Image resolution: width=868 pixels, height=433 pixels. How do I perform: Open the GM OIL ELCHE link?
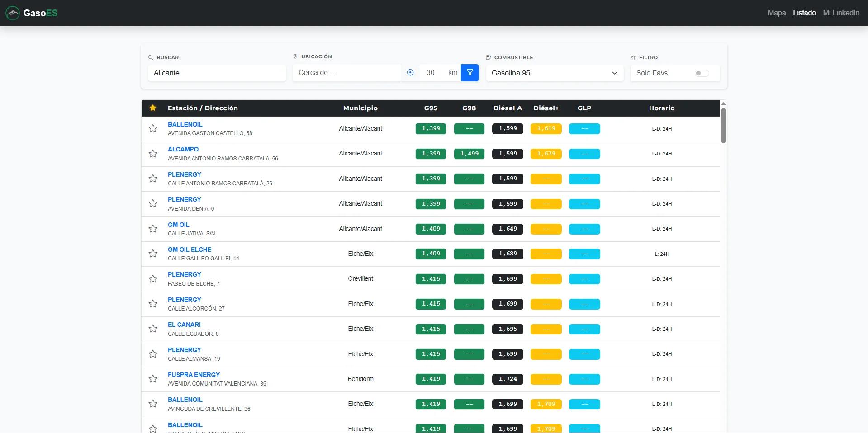point(190,249)
